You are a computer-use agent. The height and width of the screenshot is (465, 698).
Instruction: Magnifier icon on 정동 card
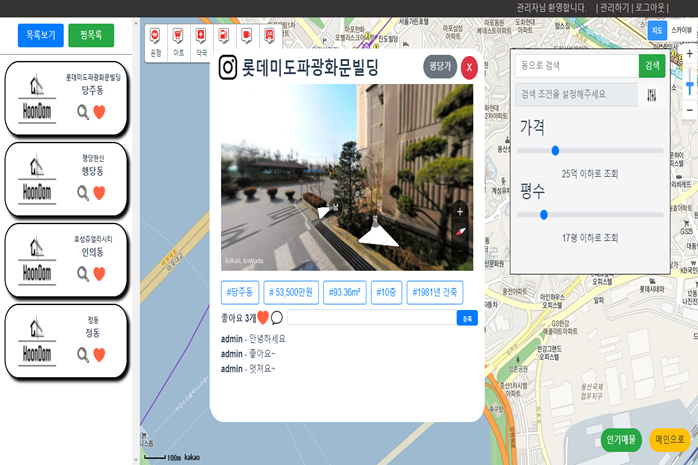[x=83, y=355]
